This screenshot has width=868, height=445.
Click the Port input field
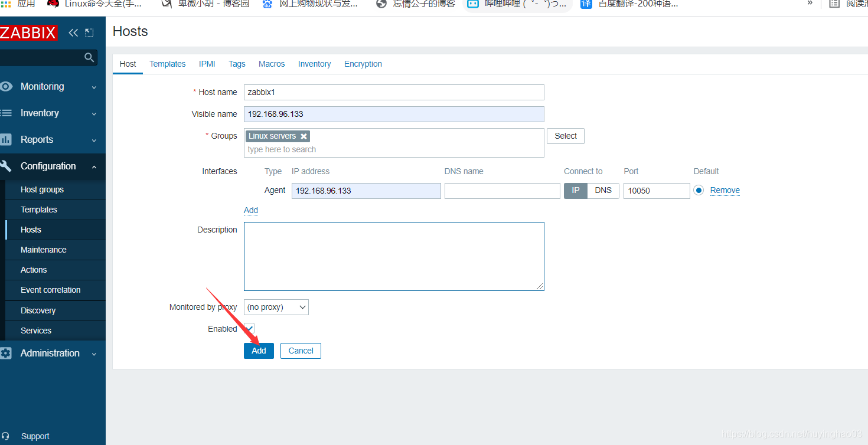coord(657,191)
